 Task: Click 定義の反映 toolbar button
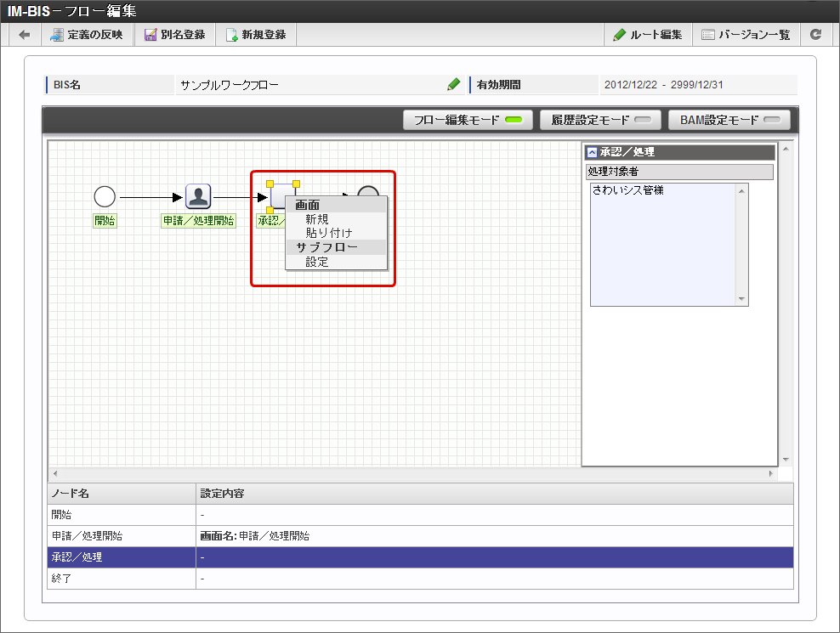click(87, 35)
